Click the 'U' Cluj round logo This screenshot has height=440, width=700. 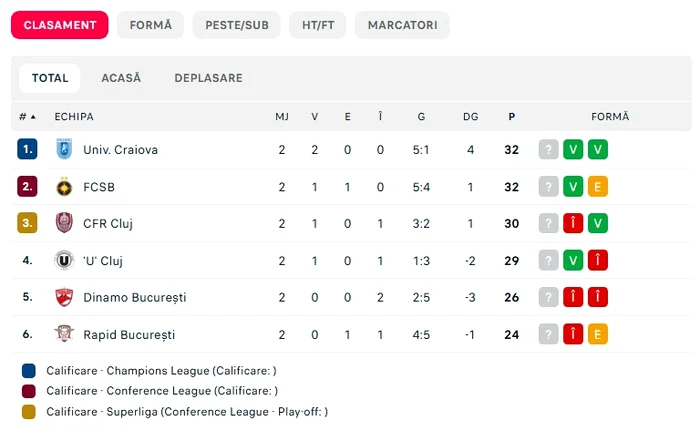pyautogui.click(x=64, y=260)
